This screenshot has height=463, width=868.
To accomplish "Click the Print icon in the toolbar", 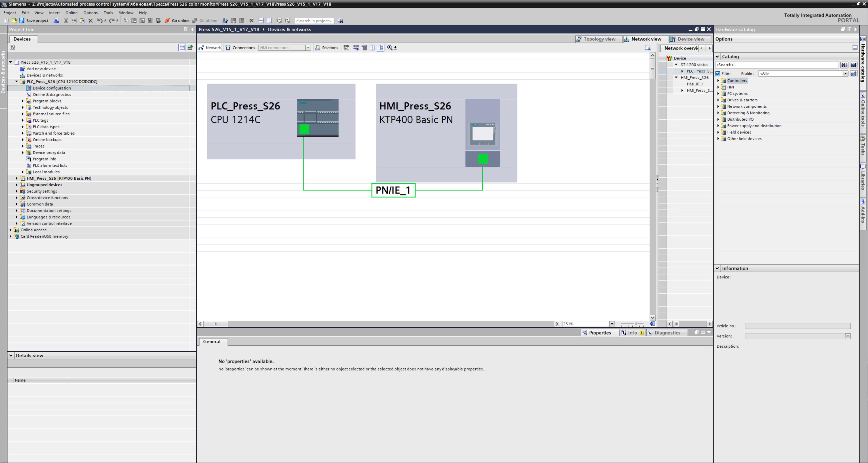I will pyautogui.click(x=56, y=21).
